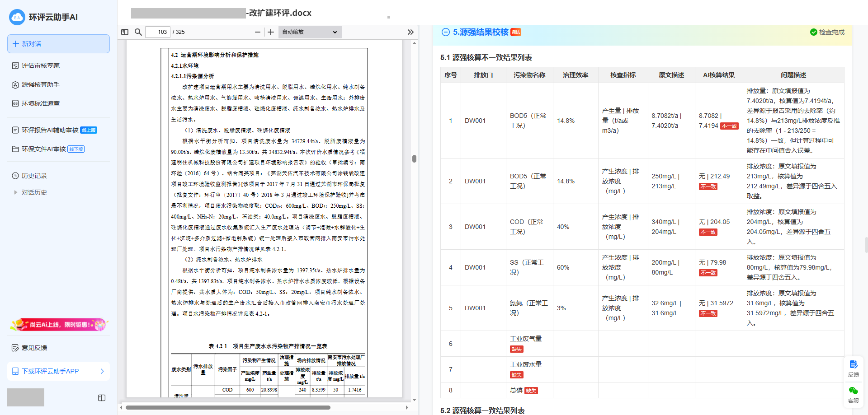Select 评估审核专家 in sidebar

pyautogui.click(x=41, y=65)
